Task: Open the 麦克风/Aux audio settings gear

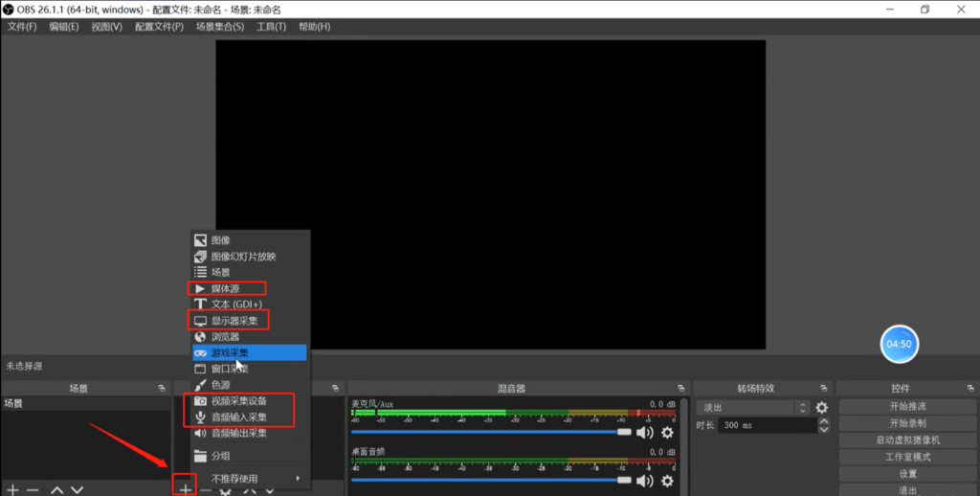Action: pyautogui.click(x=667, y=432)
